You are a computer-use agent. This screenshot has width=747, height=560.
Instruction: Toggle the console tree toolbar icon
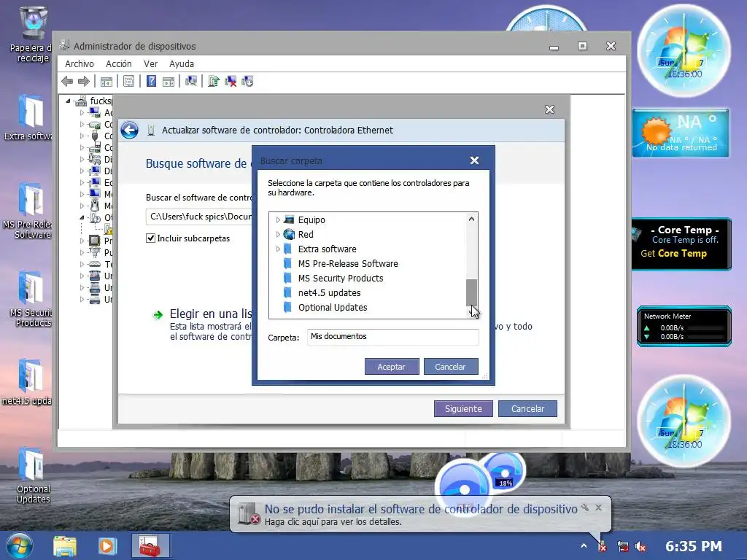pos(107,82)
